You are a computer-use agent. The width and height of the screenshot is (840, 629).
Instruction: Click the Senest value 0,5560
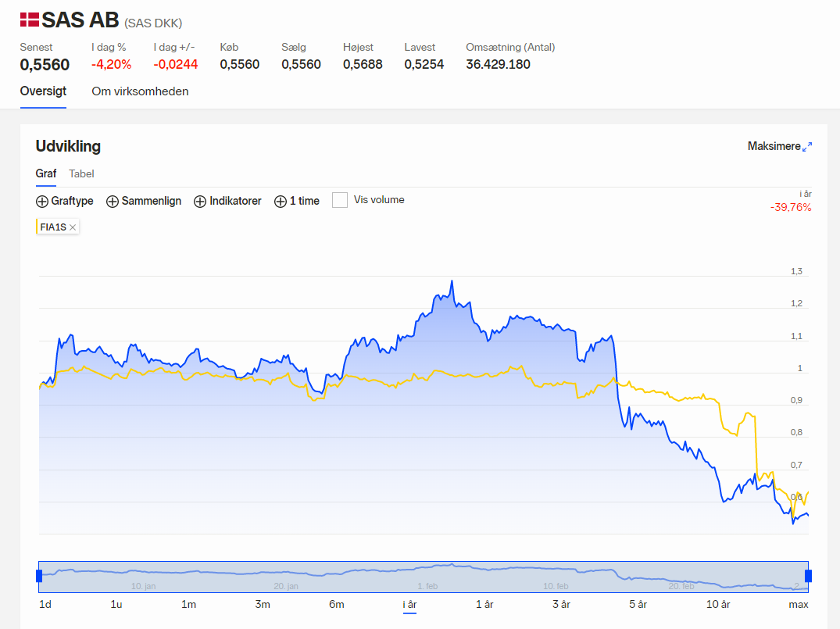point(45,65)
